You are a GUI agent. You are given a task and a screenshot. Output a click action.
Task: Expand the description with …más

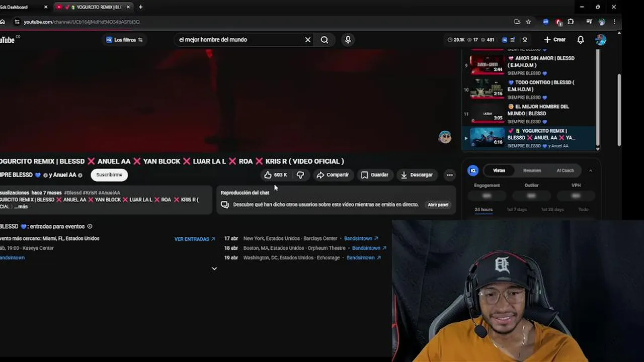pos(21,207)
